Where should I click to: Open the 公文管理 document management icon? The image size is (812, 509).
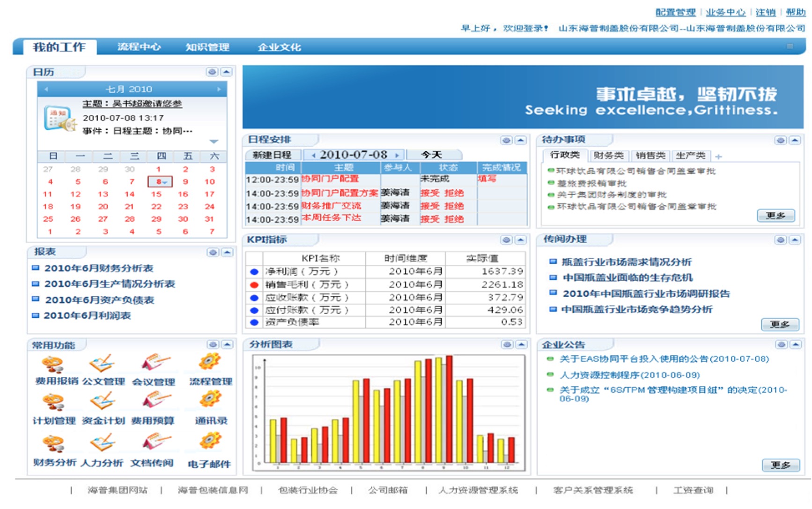pyautogui.click(x=103, y=364)
